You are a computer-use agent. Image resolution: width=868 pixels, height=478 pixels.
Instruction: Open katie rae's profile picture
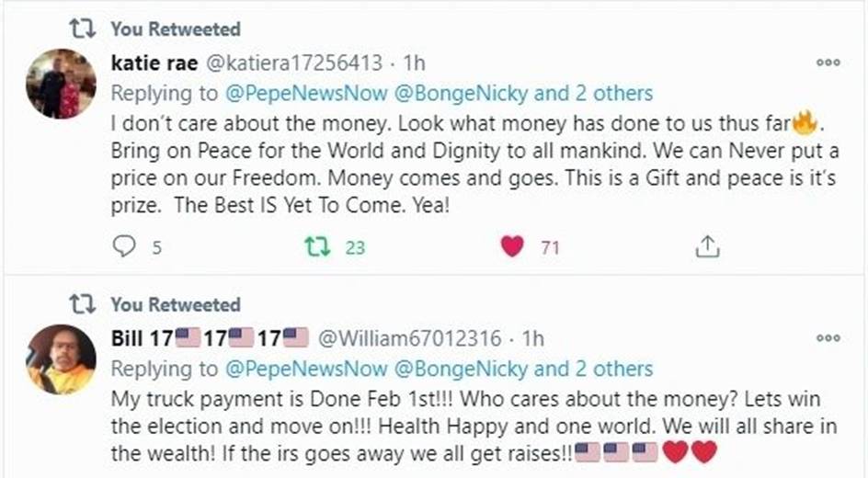[x=61, y=84]
